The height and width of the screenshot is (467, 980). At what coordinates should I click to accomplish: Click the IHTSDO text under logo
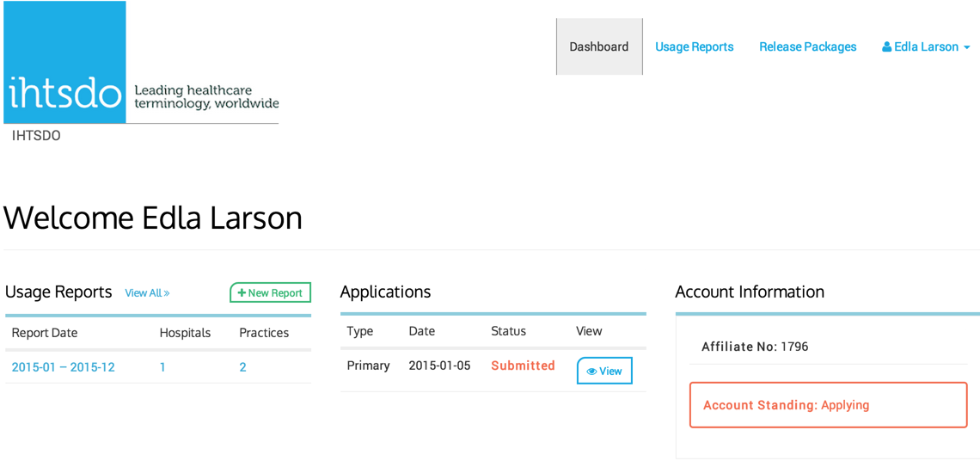36,136
